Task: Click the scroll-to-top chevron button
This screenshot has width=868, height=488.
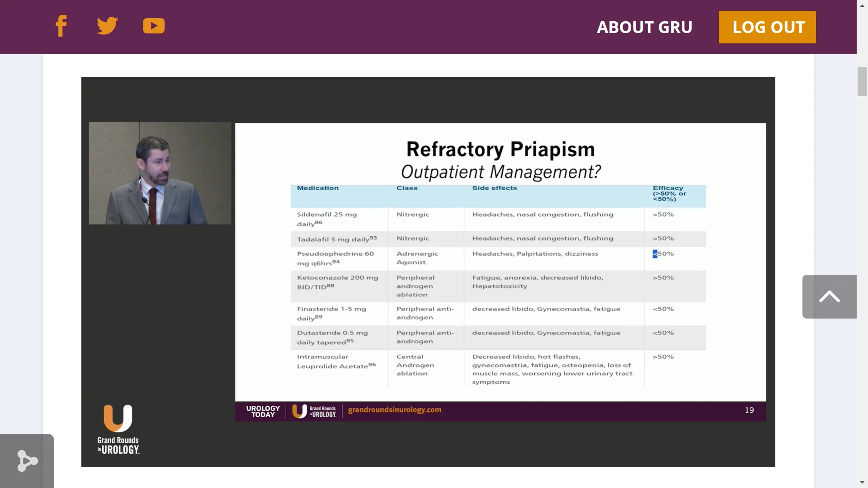Action: 829,296
